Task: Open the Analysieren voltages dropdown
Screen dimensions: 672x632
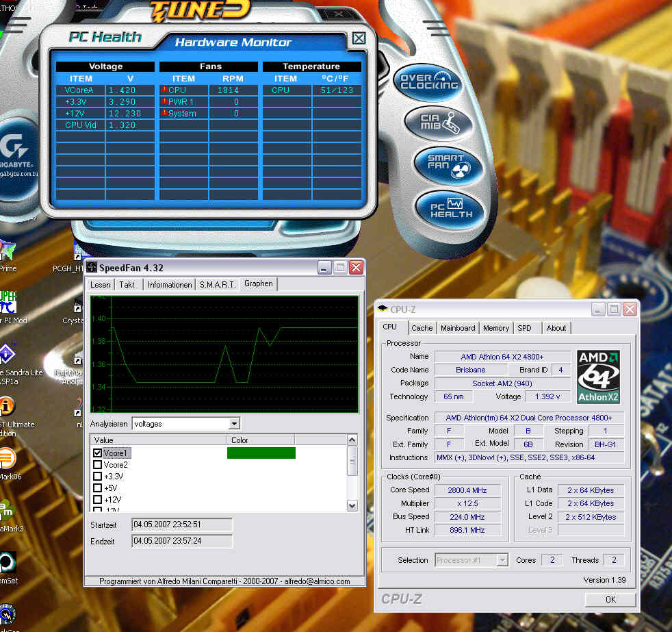Action: coord(233,424)
